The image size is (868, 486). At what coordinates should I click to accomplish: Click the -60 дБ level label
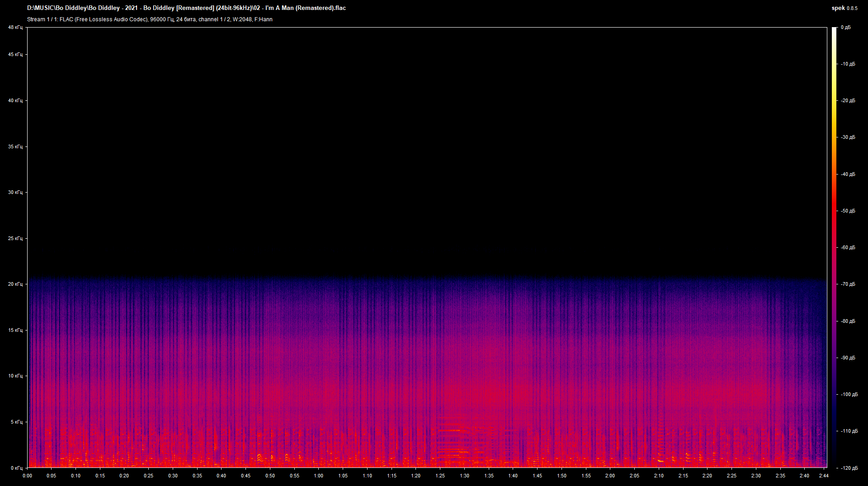coord(848,248)
